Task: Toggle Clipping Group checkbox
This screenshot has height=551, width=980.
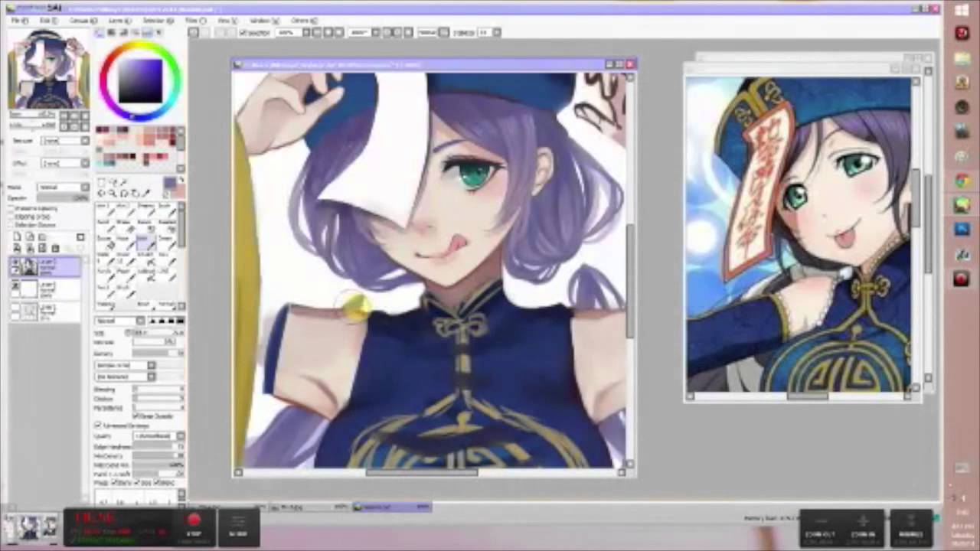Action: [x=11, y=217]
